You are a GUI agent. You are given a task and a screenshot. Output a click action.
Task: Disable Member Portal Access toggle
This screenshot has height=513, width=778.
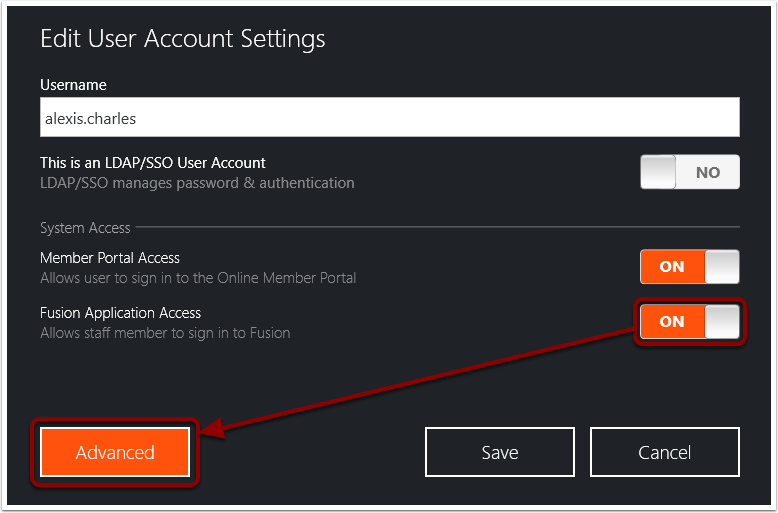pyautogui.click(x=690, y=267)
